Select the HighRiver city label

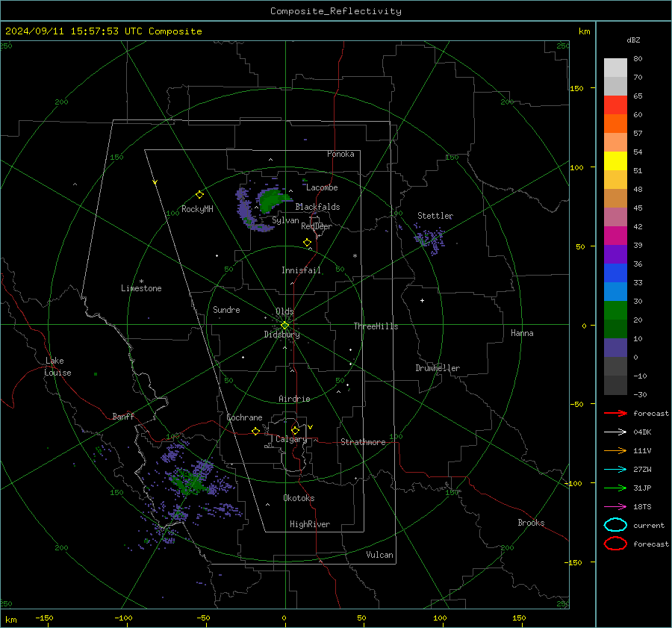(x=310, y=524)
